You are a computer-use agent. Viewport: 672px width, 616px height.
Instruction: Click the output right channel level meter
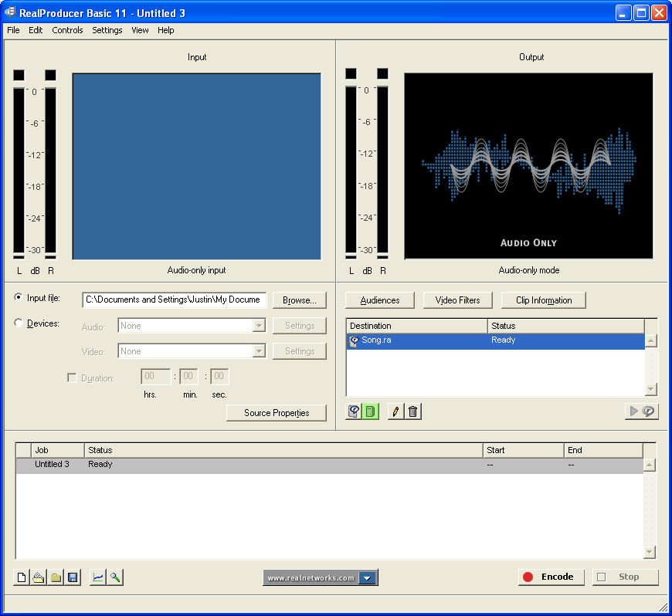coord(382,171)
